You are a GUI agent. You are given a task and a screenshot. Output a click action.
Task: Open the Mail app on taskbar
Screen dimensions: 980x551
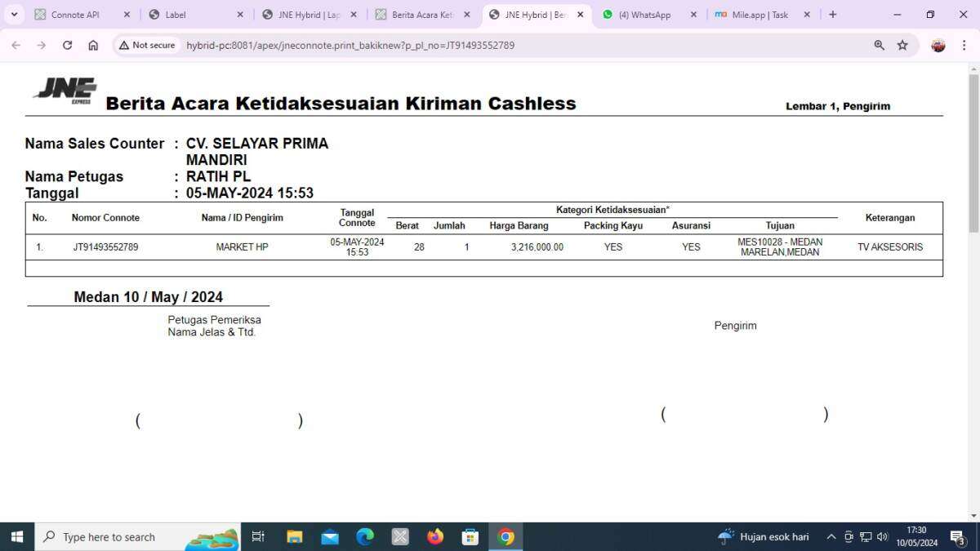pyautogui.click(x=330, y=536)
